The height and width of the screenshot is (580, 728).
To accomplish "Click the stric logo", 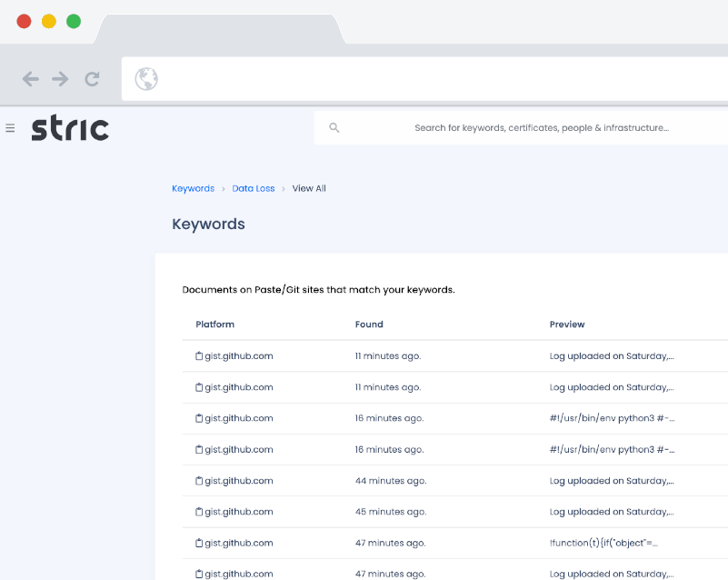I will pos(70,128).
